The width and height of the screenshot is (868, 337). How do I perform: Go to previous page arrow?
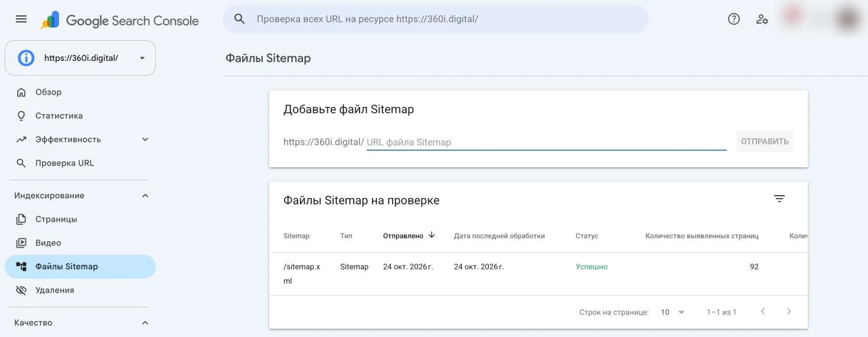click(763, 312)
